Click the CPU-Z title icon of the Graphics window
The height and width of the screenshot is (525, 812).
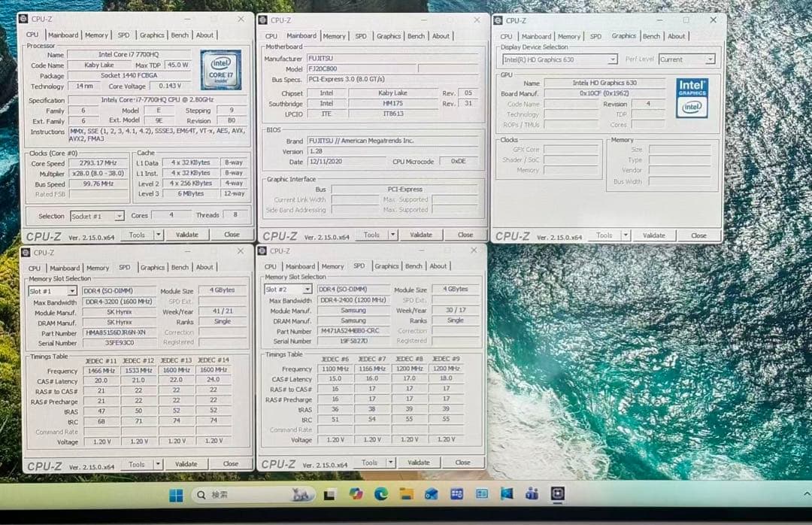(498, 20)
